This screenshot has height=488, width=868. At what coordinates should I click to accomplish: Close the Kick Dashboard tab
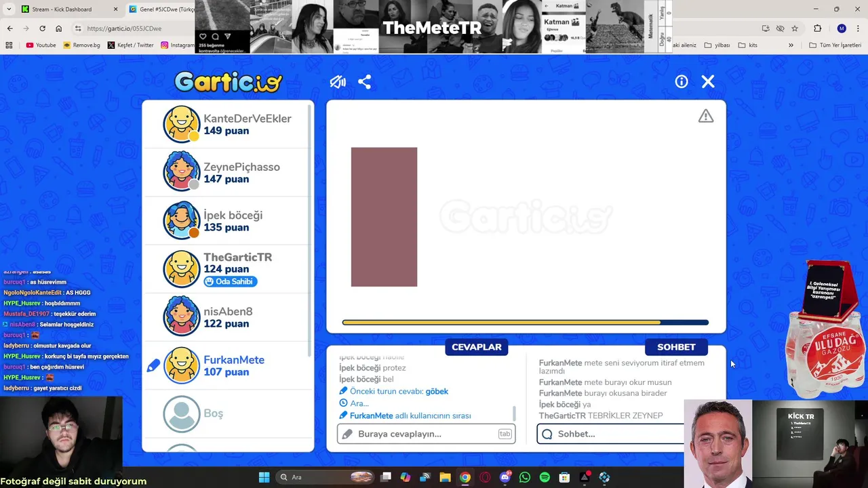tap(115, 9)
